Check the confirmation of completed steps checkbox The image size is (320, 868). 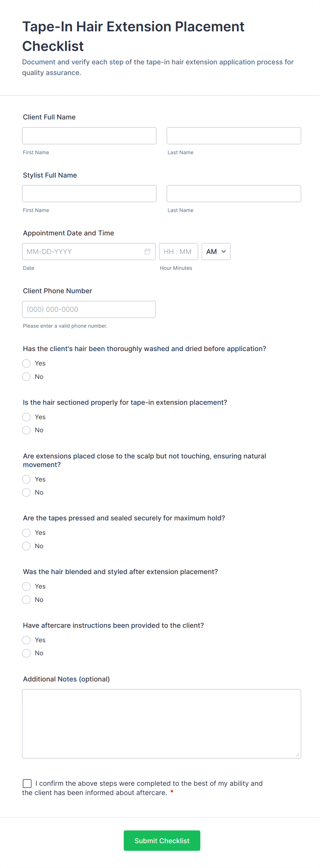(27, 783)
